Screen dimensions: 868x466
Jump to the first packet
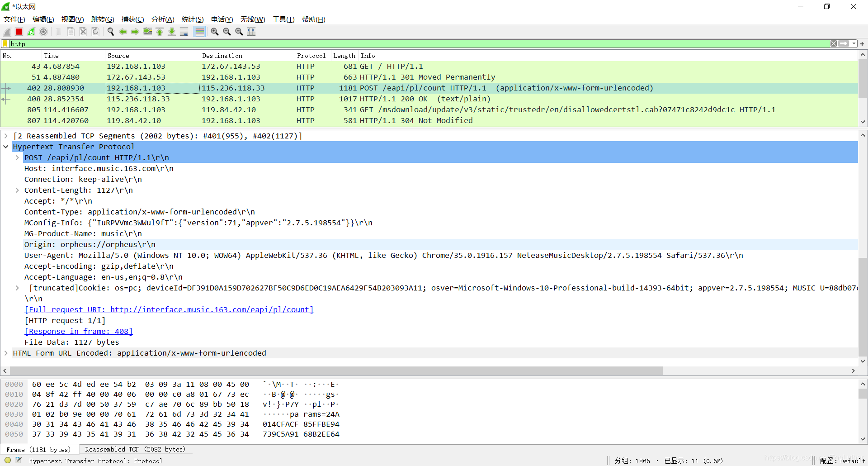160,32
